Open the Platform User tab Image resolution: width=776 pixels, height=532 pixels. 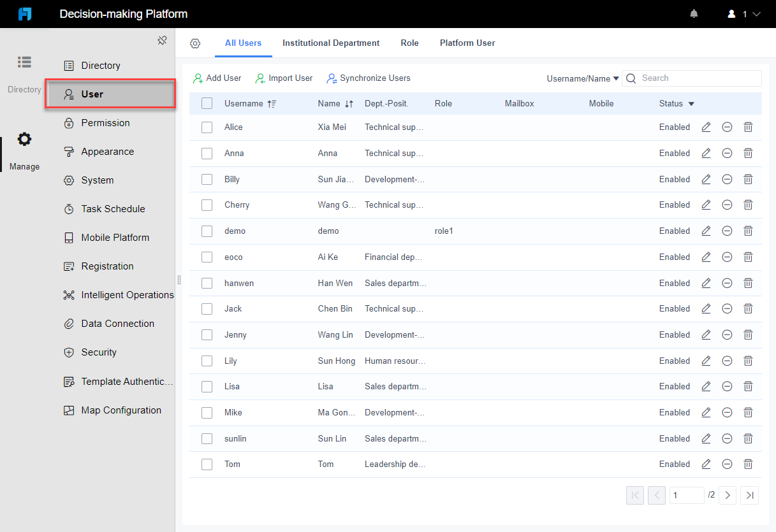click(467, 43)
